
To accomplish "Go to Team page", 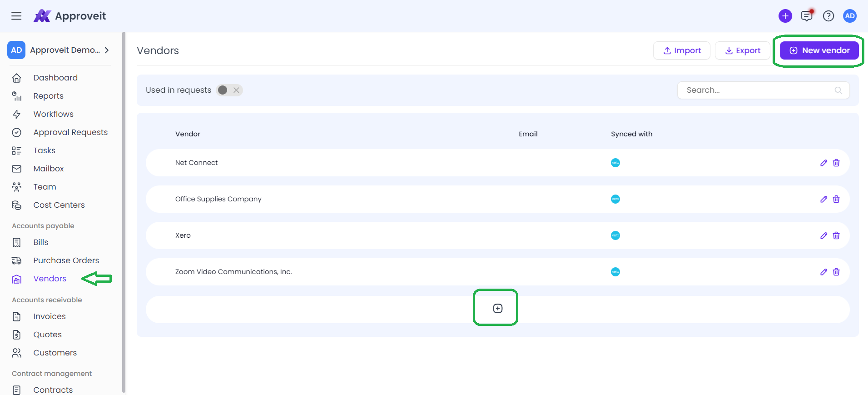I will tap(45, 187).
